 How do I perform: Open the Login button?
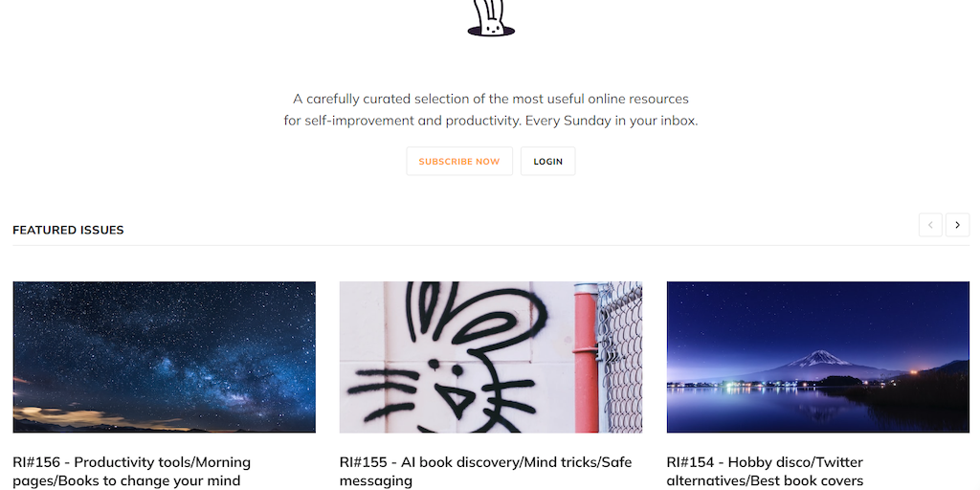548,161
